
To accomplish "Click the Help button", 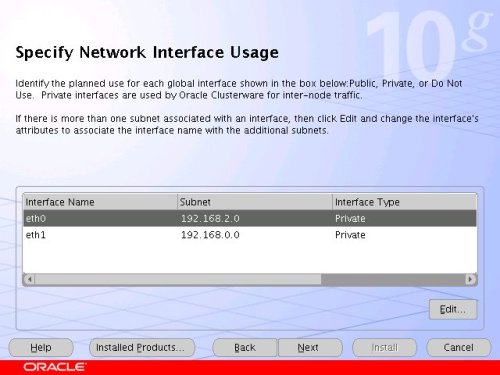I will (41, 348).
